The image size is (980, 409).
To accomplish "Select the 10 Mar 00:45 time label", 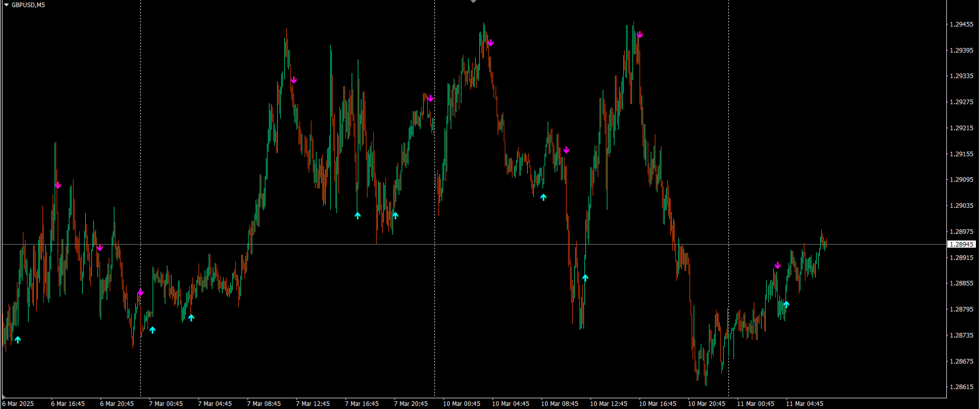I will pos(462,404).
